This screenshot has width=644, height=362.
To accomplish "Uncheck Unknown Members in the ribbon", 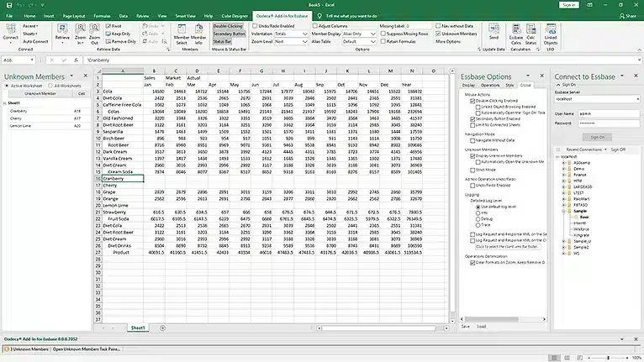I will click(x=438, y=34).
